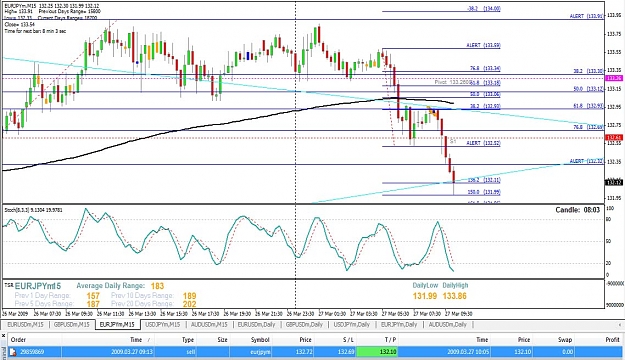Click the black 132.12 current price marker
This screenshot has width=625, height=360.
tap(614, 183)
